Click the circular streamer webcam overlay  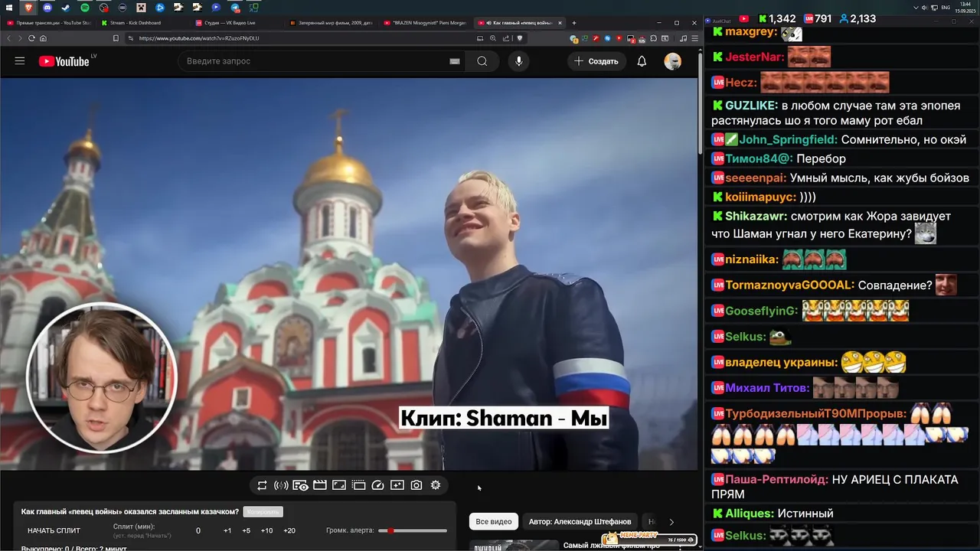101,377
